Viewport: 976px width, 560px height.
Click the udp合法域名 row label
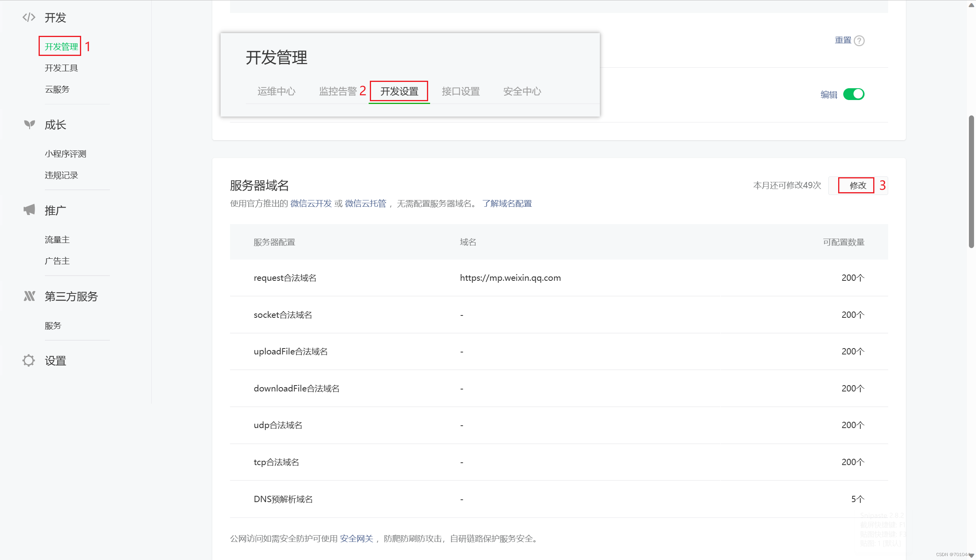tap(278, 425)
